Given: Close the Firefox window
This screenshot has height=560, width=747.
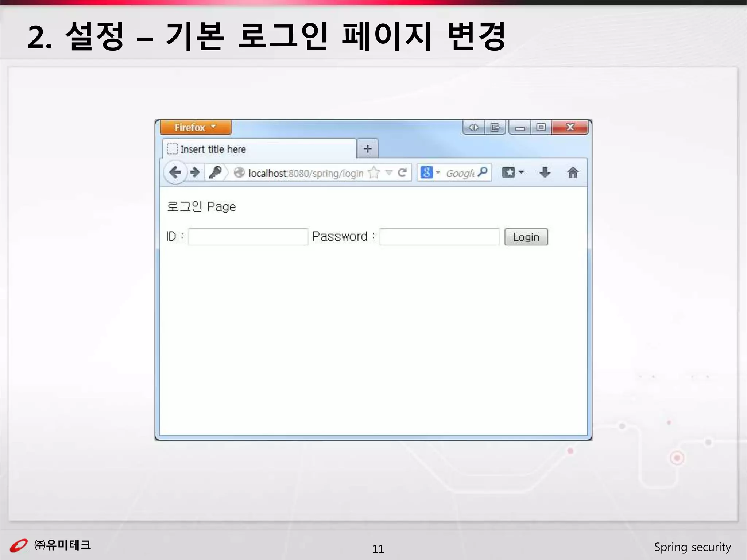Looking at the screenshot, I should pos(570,127).
